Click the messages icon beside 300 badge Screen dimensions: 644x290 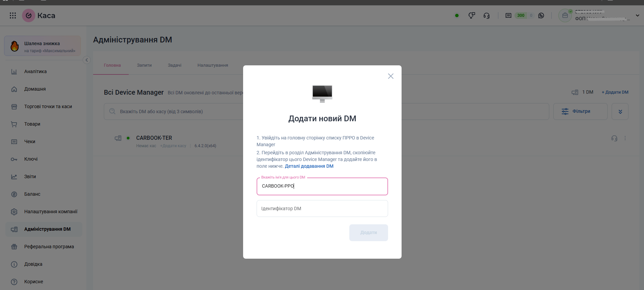[x=508, y=15]
